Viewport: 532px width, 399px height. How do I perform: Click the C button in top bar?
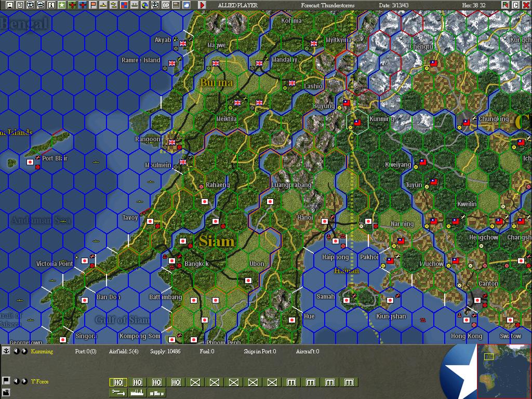click(516, 5)
